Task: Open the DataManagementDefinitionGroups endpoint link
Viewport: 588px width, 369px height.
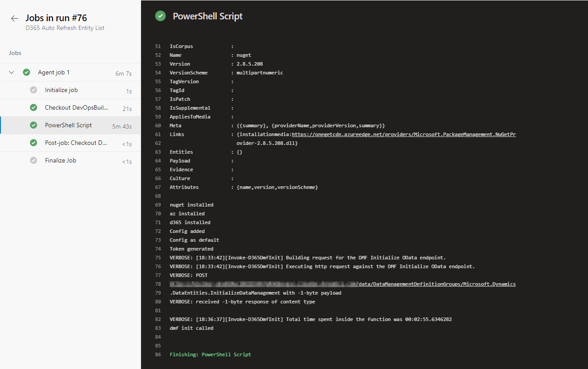Action: pyautogui.click(x=436, y=284)
